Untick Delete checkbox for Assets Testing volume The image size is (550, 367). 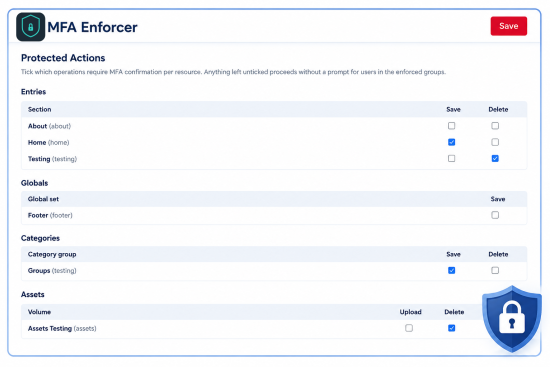(x=451, y=328)
